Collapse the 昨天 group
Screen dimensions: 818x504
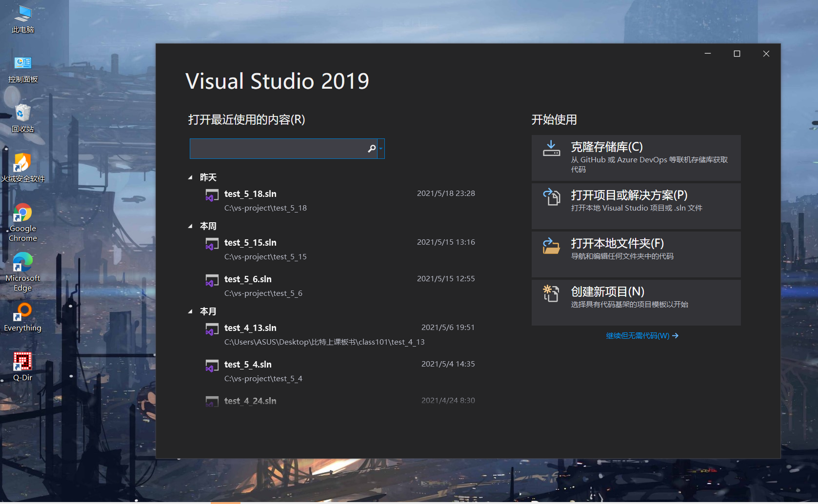point(190,178)
